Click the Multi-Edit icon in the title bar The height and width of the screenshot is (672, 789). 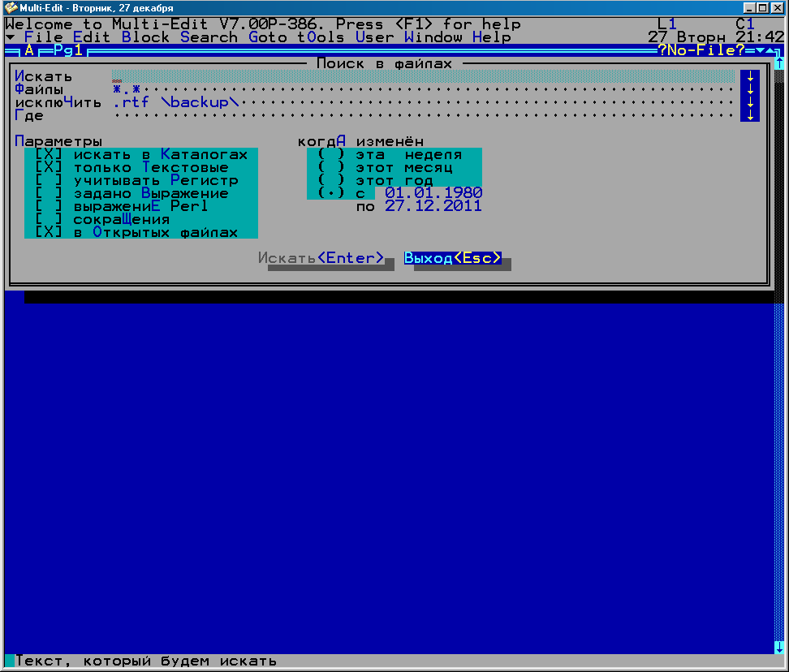[x=10, y=7]
